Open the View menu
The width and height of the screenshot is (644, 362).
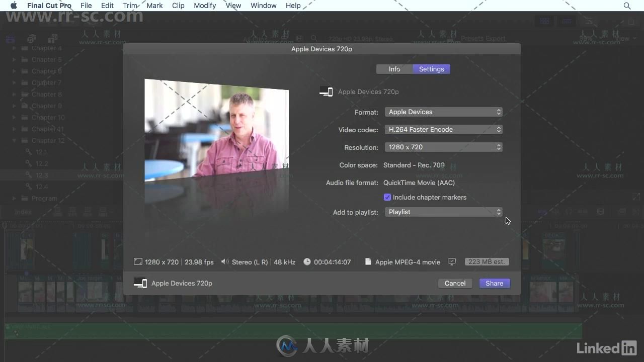(233, 6)
